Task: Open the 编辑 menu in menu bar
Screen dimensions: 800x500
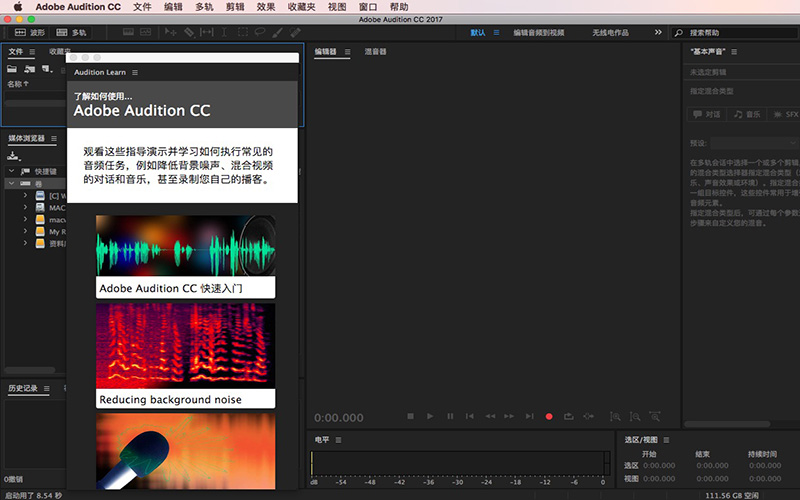Action: (x=173, y=7)
